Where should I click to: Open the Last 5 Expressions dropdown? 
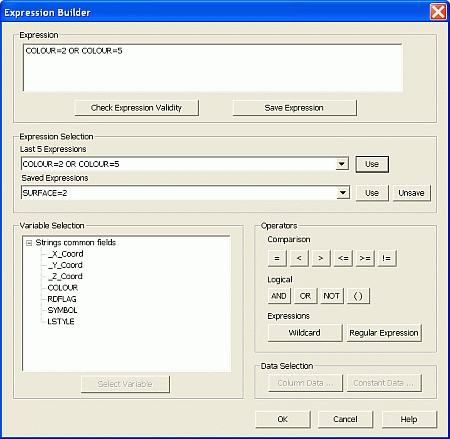point(342,164)
